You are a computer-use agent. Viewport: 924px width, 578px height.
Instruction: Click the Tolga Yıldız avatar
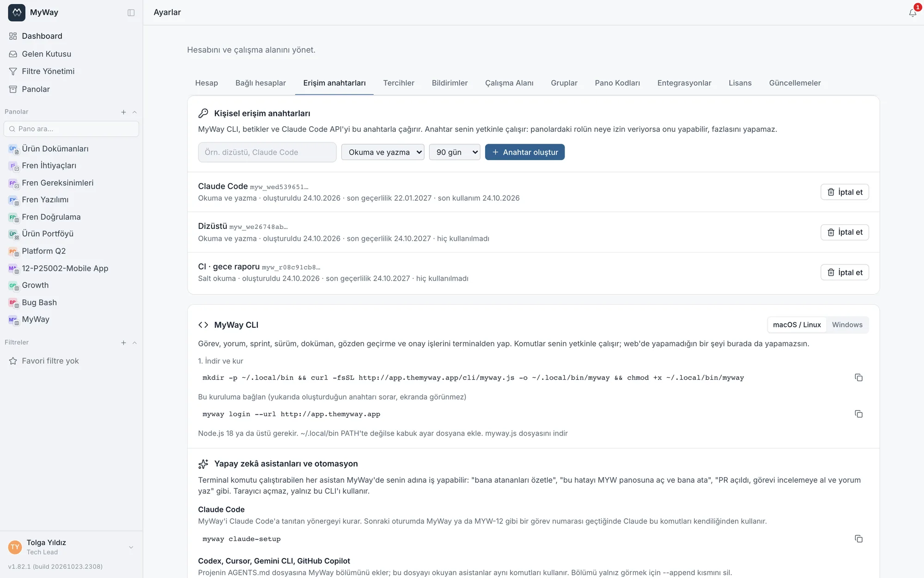coord(15,547)
